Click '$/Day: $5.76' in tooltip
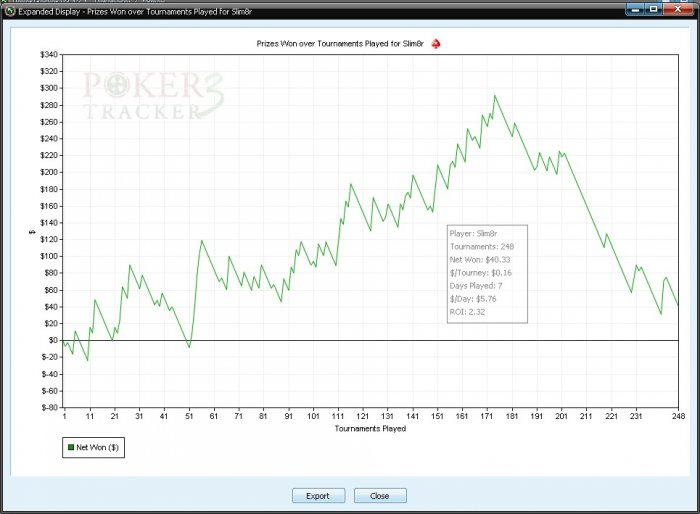700x514 pixels. pyautogui.click(x=473, y=299)
